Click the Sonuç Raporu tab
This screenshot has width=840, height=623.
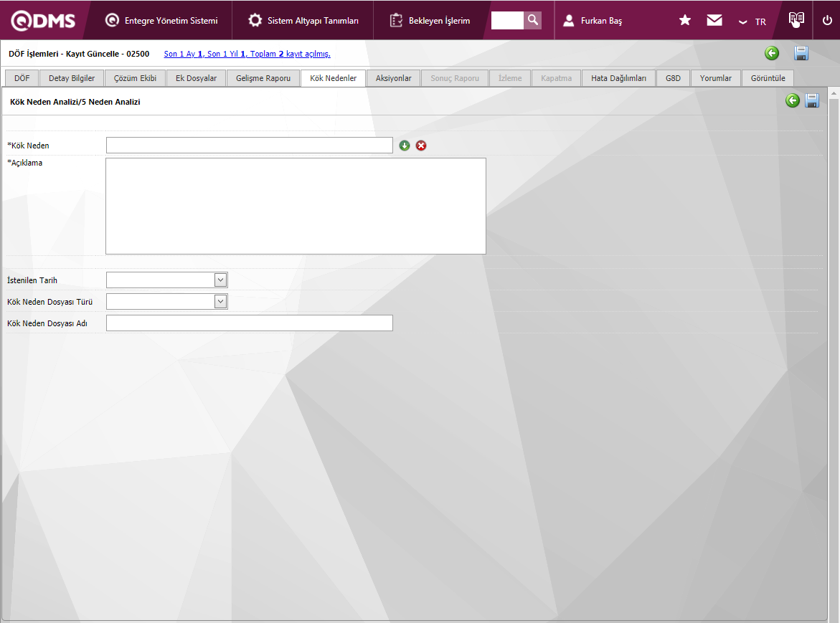pyautogui.click(x=455, y=78)
